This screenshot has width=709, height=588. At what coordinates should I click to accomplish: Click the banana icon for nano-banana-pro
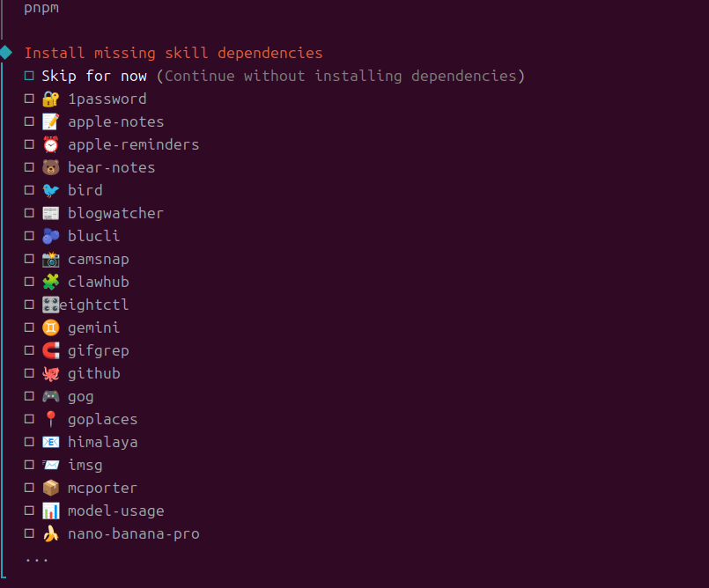pos(50,533)
